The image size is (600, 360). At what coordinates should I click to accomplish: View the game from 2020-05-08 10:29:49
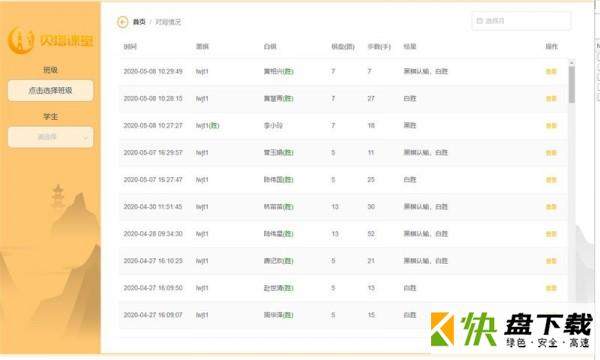551,72
